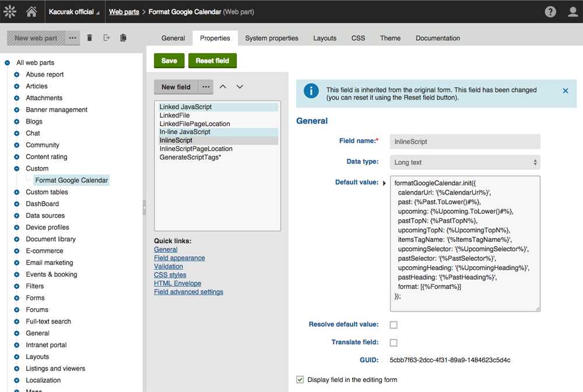Move field down with arrow icon

click(x=240, y=87)
